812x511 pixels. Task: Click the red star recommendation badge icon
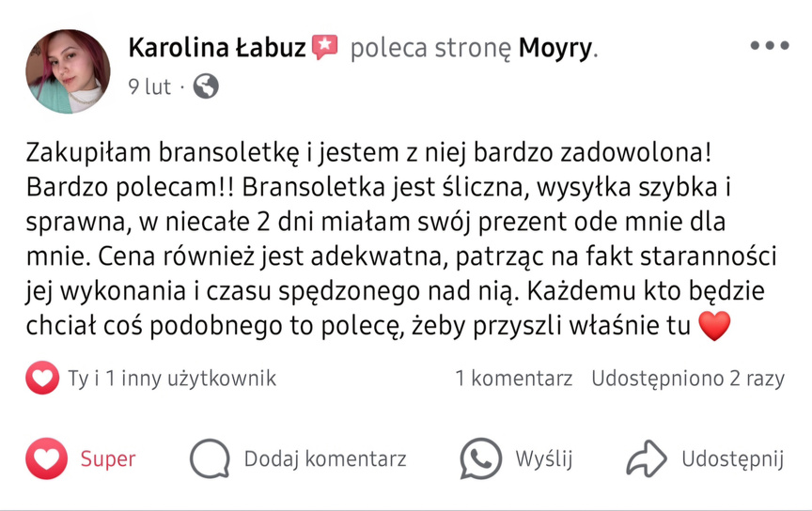pyautogui.click(x=324, y=47)
